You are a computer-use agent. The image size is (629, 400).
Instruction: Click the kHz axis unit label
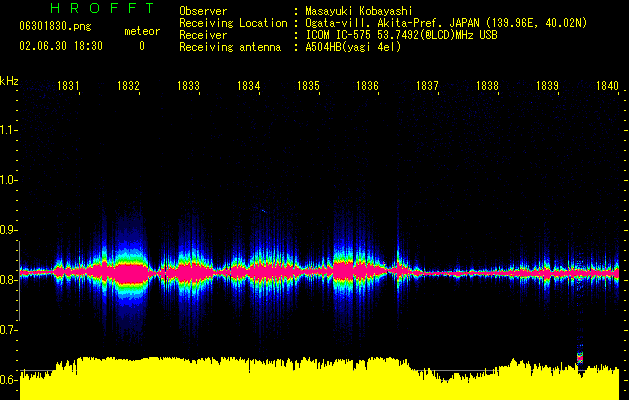[9, 81]
